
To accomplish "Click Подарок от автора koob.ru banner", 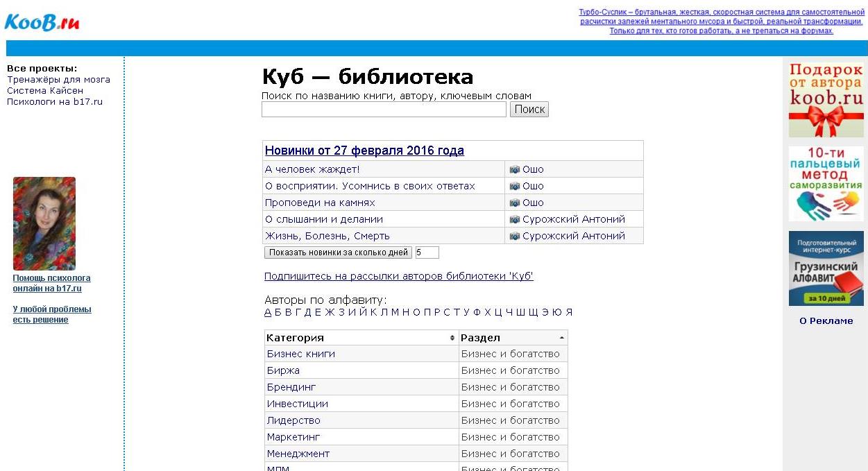I will click(826, 100).
